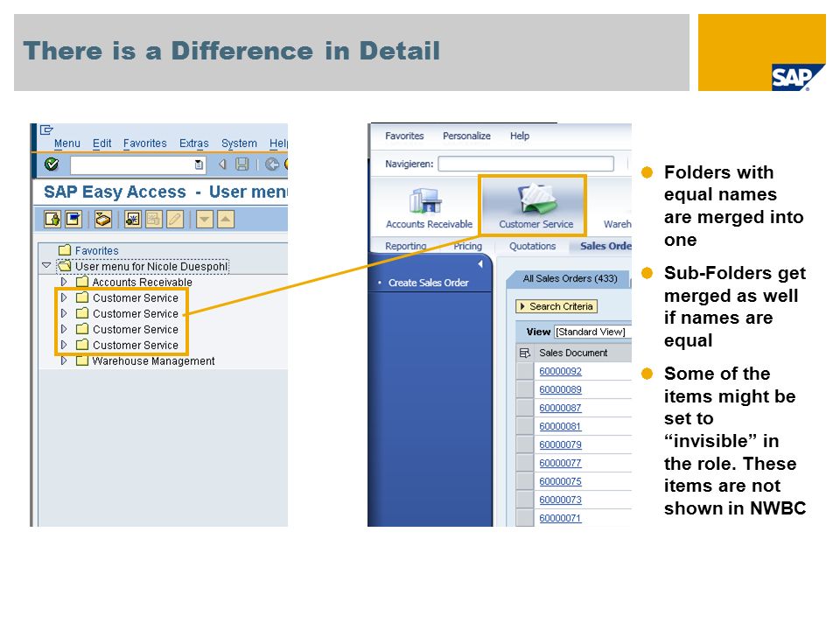840x630 pixels.
Task: Switch to the Quotations tab
Action: click(x=533, y=246)
